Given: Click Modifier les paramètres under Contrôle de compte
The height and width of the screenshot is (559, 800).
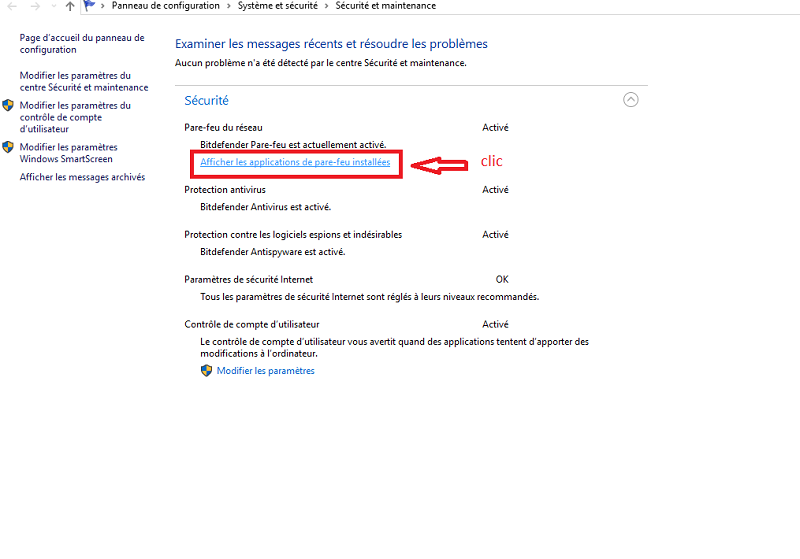Looking at the screenshot, I should (x=265, y=371).
